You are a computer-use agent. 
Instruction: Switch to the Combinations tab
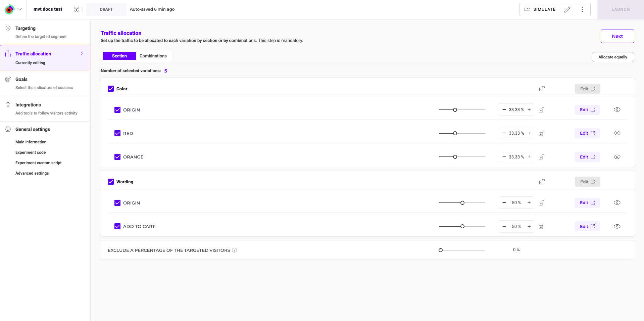click(x=153, y=56)
